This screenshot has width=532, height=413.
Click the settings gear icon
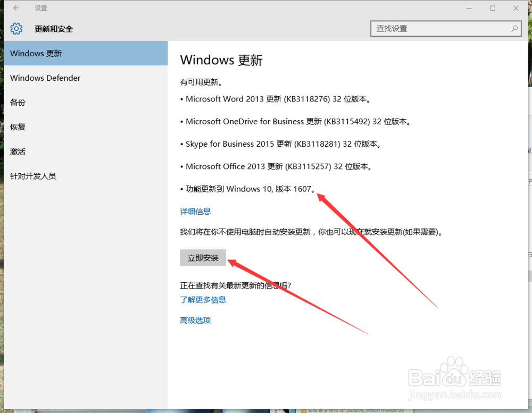click(x=16, y=29)
